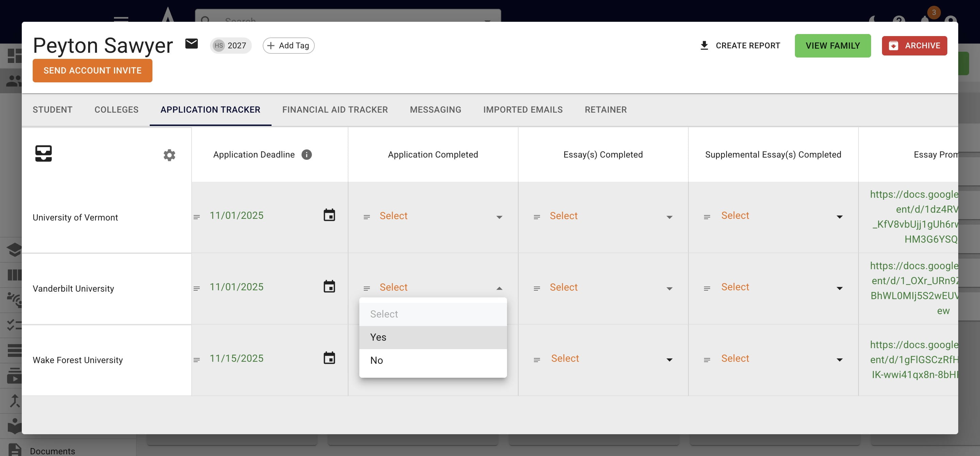Viewport: 980px width, 456px height.
Task: Choose Yes in the open dropdown menu
Action: pyautogui.click(x=433, y=337)
